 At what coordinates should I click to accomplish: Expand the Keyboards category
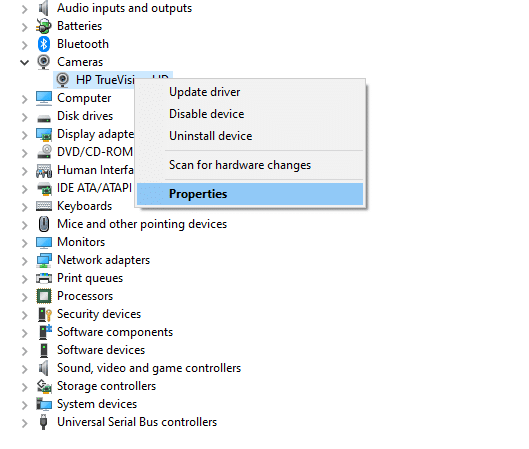pyautogui.click(x=24, y=206)
